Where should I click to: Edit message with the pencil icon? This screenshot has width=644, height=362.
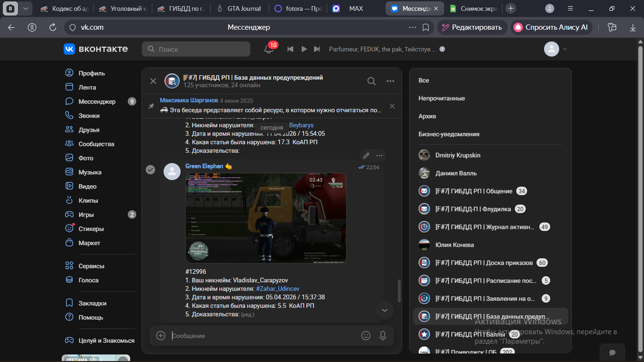click(x=366, y=156)
